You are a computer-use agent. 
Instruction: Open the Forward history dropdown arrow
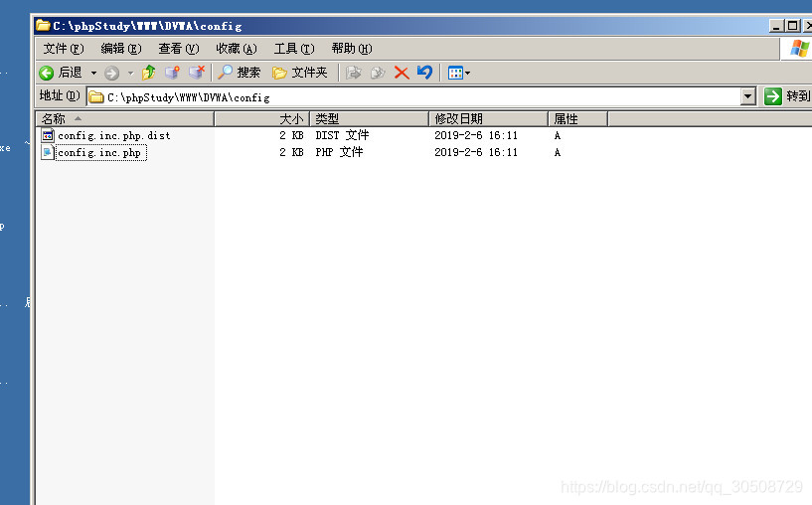(130, 73)
